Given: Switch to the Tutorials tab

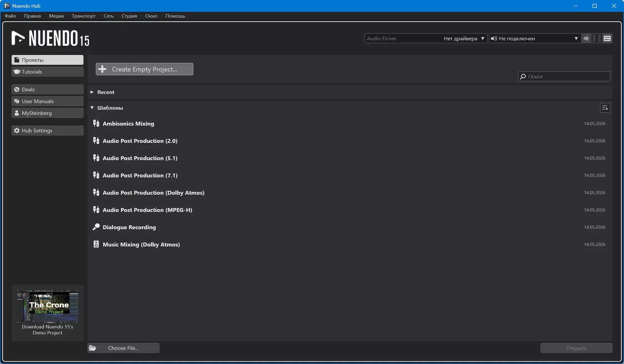Looking at the screenshot, I should (x=48, y=72).
